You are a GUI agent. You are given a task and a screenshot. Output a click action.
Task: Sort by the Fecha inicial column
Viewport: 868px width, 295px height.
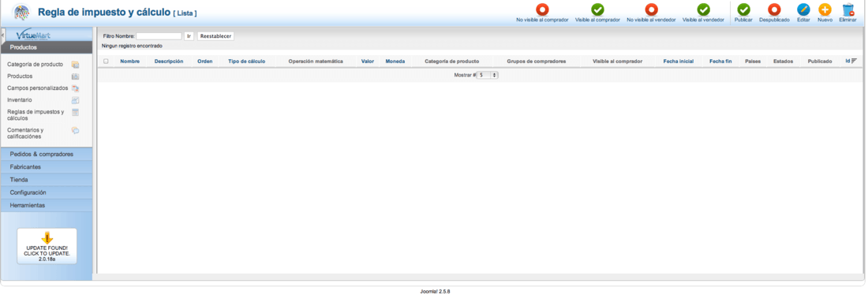coord(678,62)
